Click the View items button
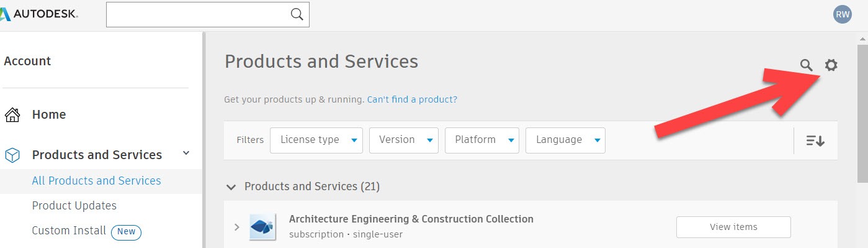 733,227
